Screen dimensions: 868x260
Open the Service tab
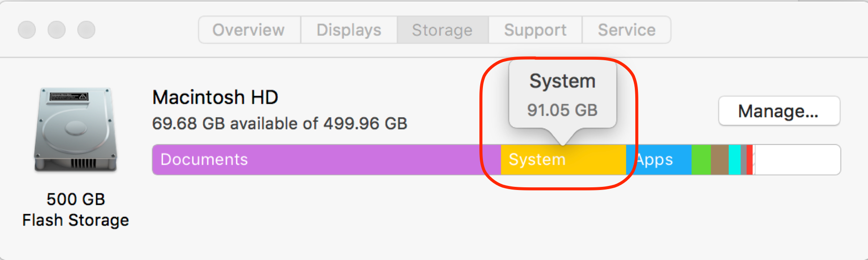pos(626,30)
